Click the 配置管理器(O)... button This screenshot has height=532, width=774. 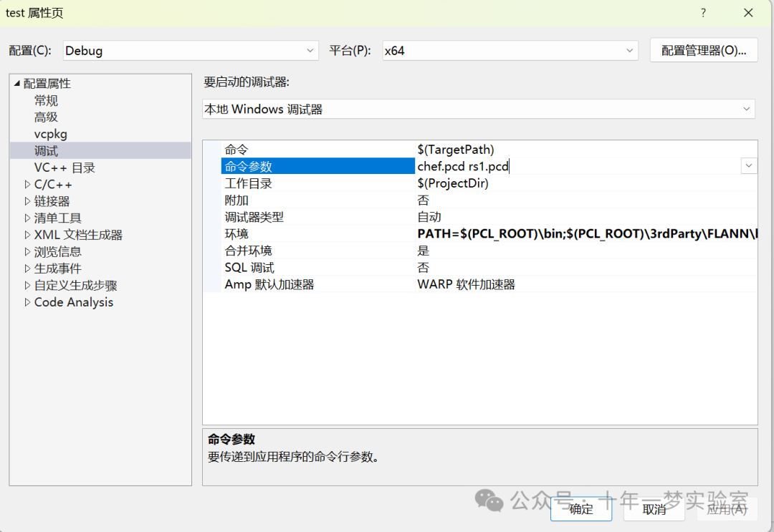click(704, 50)
